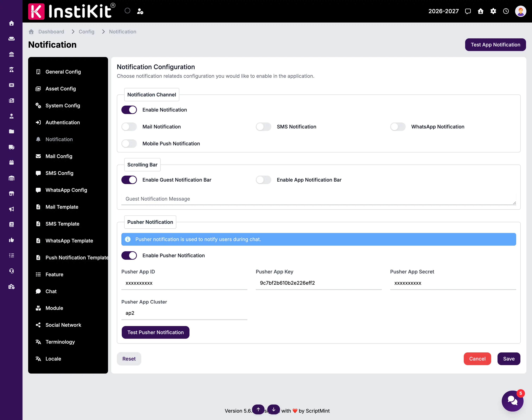
Task: Open the thumbs-up icon in left sidebar
Action: coord(11,240)
